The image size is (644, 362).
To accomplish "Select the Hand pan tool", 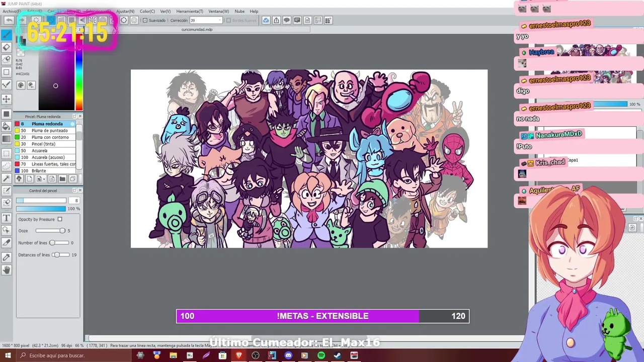I will click(x=7, y=270).
